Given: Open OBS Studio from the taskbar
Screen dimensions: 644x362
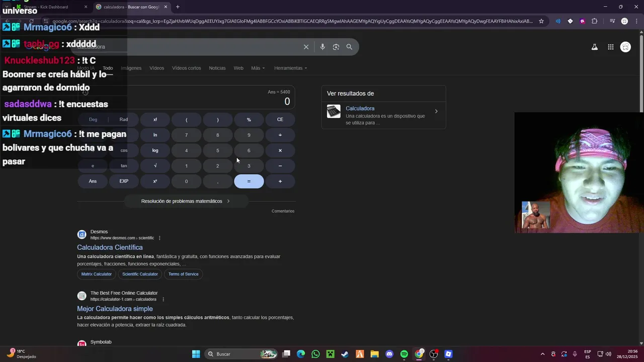Looking at the screenshot, I should click(434, 354).
